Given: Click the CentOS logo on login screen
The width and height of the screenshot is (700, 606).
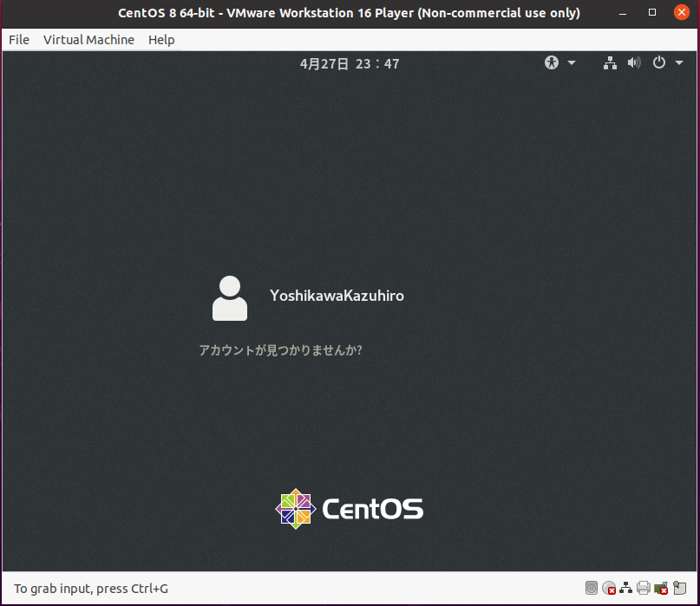Looking at the screenshot, I should tap(350, 508).
